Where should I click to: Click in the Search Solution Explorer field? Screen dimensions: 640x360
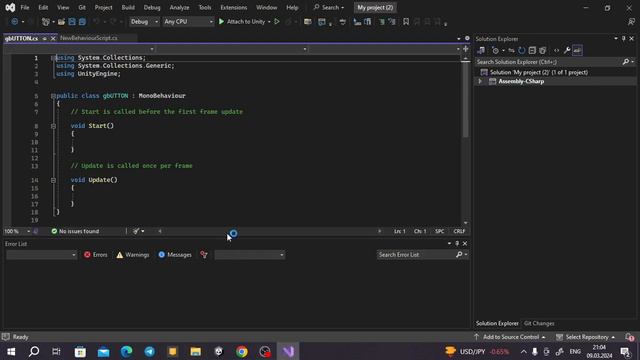coord(547,62)
